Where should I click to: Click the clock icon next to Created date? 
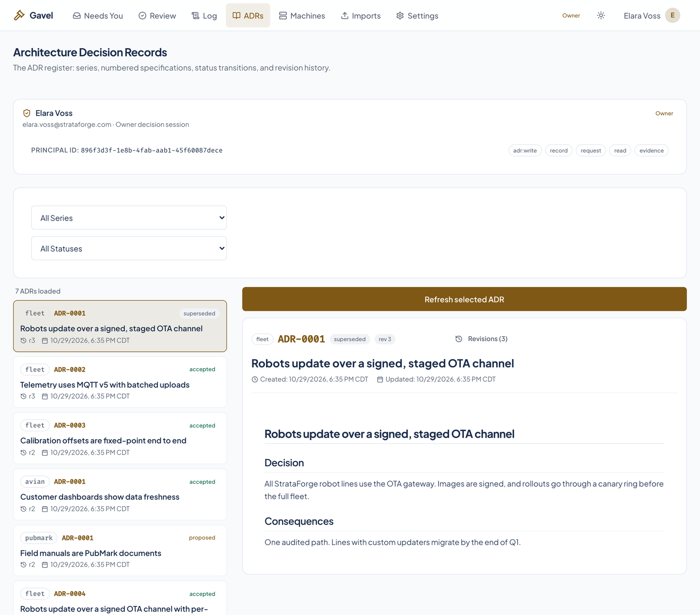pos(255,379)
